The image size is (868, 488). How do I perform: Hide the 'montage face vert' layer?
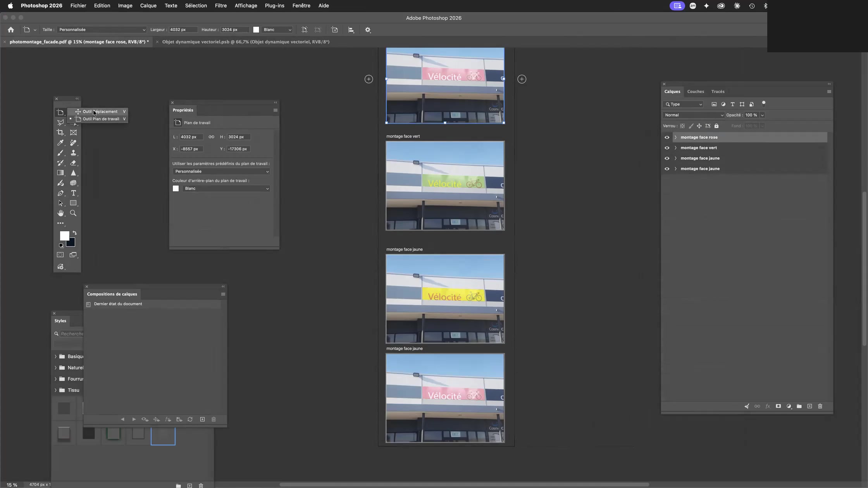coord(667,148)
